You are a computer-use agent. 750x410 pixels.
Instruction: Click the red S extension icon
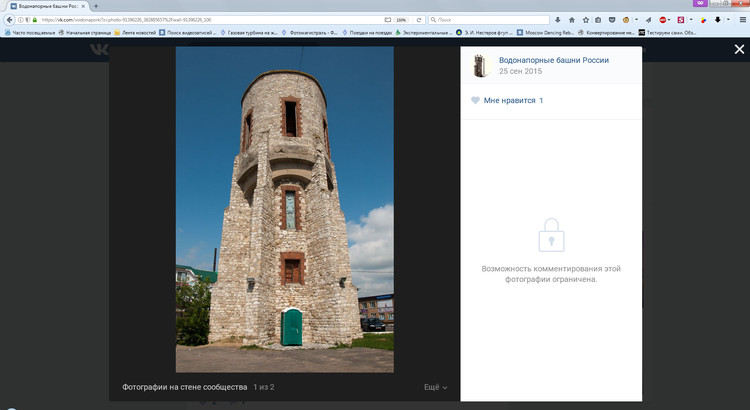681,20
